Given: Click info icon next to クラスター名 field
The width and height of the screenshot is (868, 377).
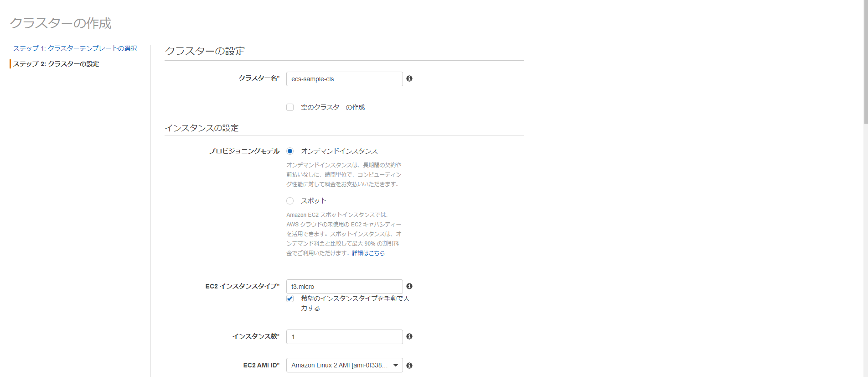Looking at the screenshot, I should 409,79.
